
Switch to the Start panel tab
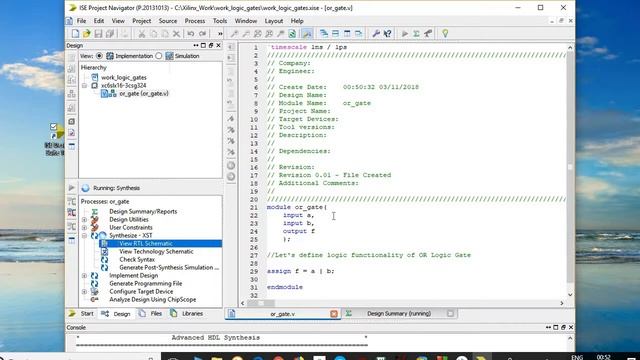click(x=82, y=313)
